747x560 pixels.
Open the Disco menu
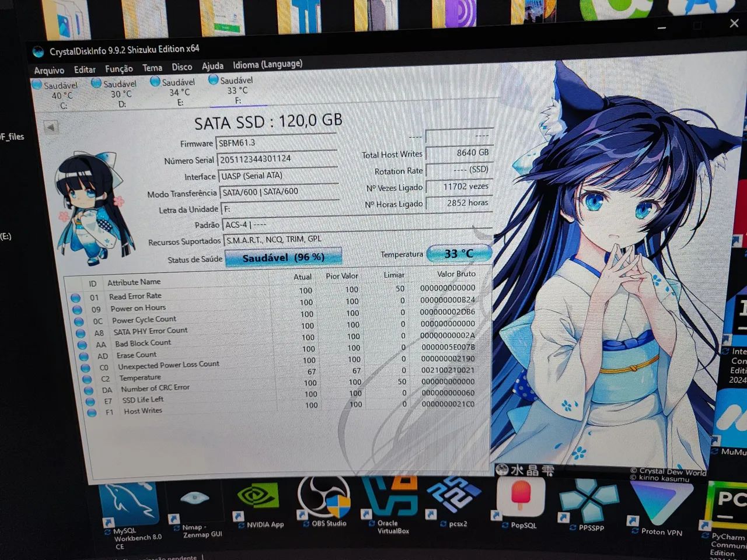[182, 67]
